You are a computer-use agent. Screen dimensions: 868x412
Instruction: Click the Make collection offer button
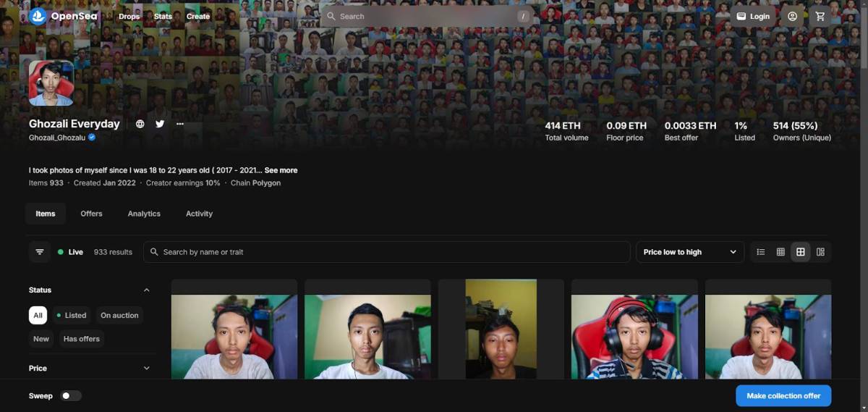[783, 396]
